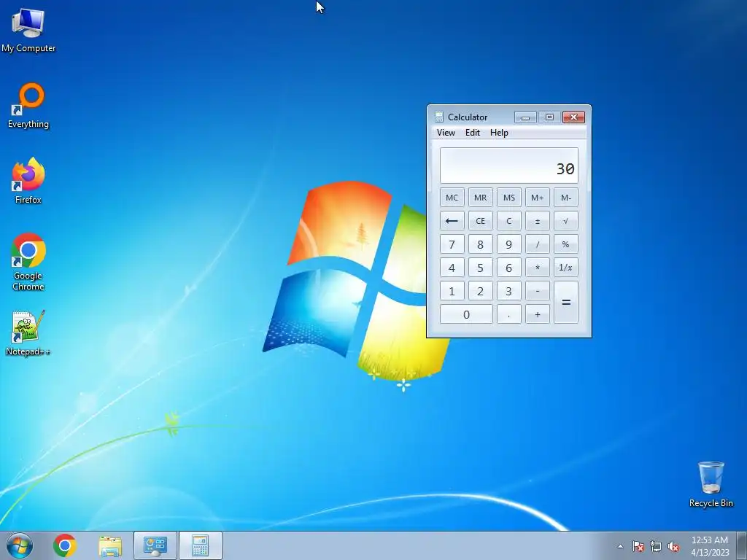Click the percent (%) key
The image size is (747, 560).
[566, 244]
